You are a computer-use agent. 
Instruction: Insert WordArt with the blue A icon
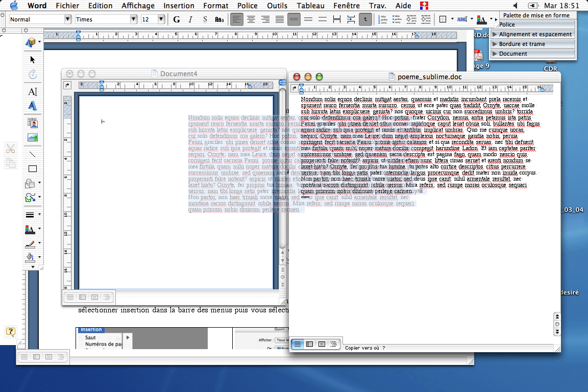point(33,106)
